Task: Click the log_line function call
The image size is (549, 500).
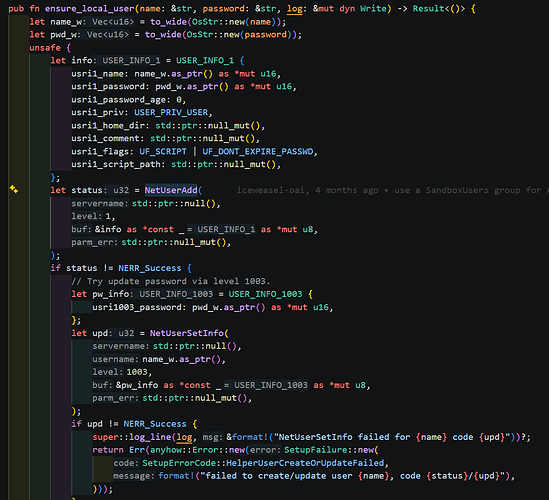Action: 150,437
